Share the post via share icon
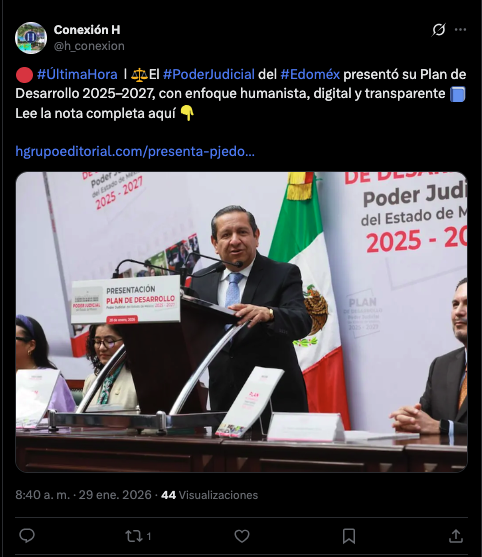Viewport: 482px width, 557px height. (456, 536)
